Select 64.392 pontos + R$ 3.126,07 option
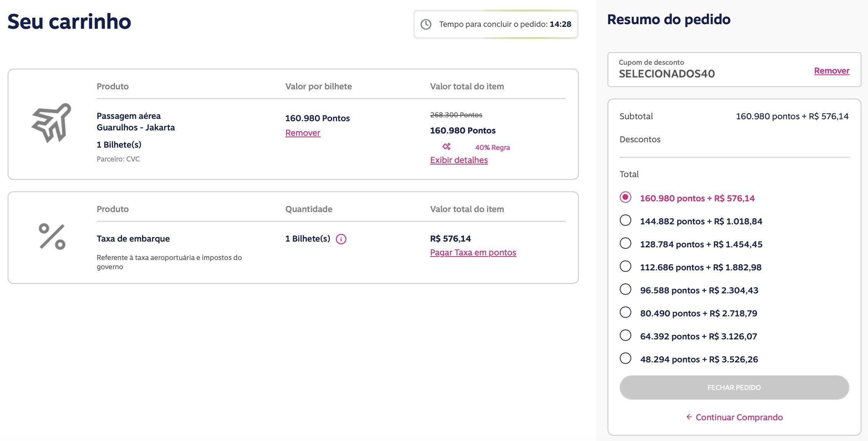 click(626, 335)
